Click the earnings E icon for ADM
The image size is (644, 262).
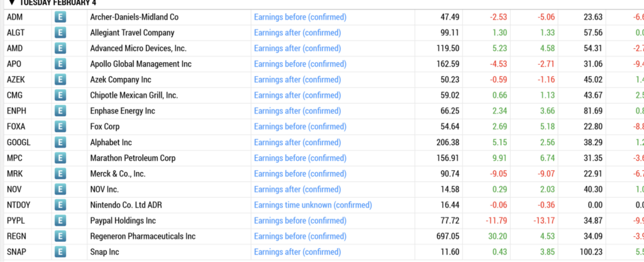click(x=60, y=17)
